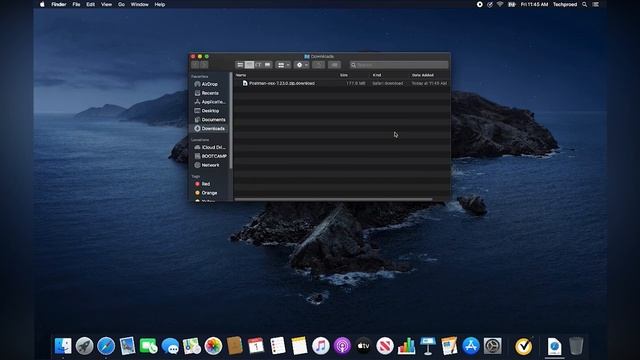Image resolution: width=640 pixels, height=360 pixels.
Task: Open System Preferences from the Dock
Action: click(x=493, y=346)
